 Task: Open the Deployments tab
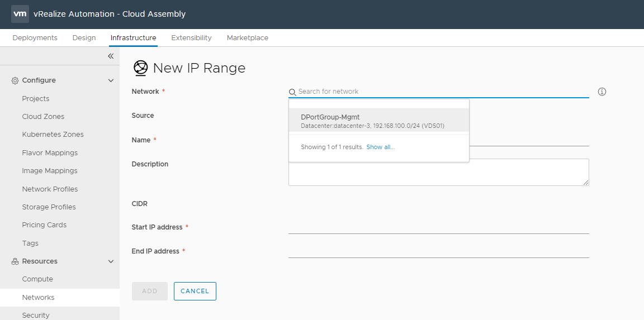35,38
